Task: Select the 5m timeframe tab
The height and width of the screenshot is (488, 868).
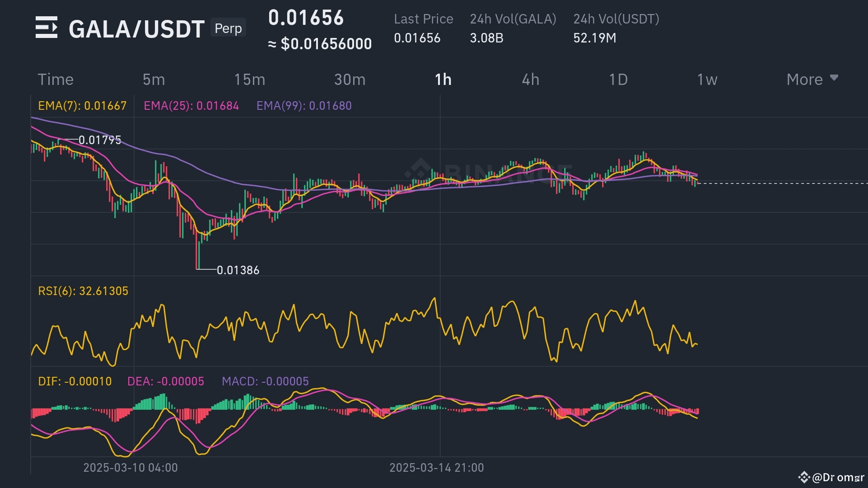Action: click(x=154, y=80)
